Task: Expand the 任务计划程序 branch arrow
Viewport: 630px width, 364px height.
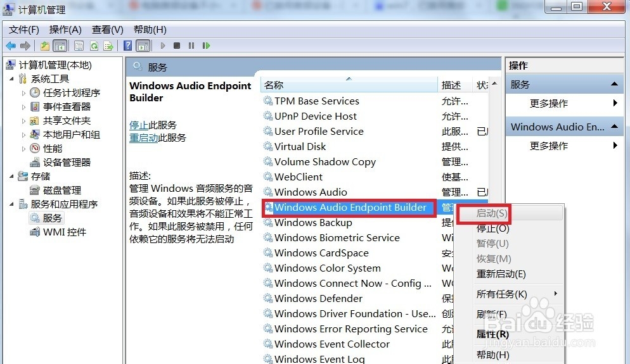Action: 23,93
